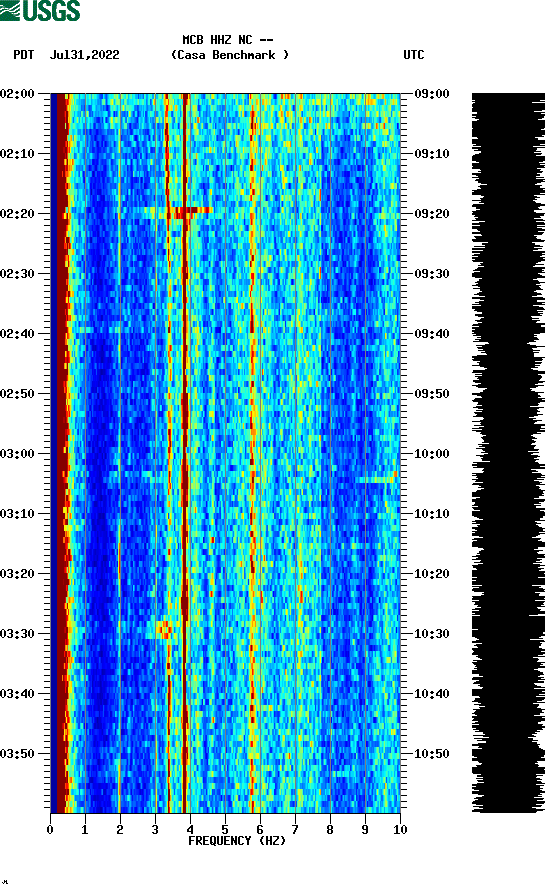Click the 'FREQUENCY (HZ)' axis title
This screenshot has height=893, width=552.
click(237, 841)
